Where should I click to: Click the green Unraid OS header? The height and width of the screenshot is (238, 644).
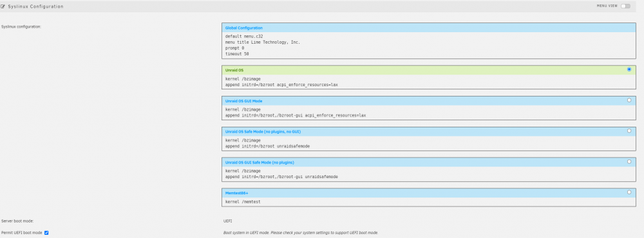[428, 70]
